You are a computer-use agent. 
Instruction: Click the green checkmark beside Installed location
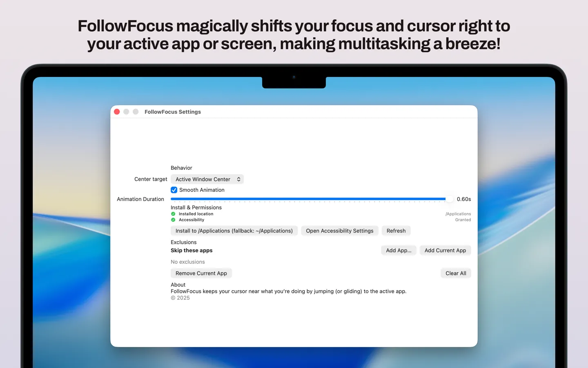tap(173, 213)
